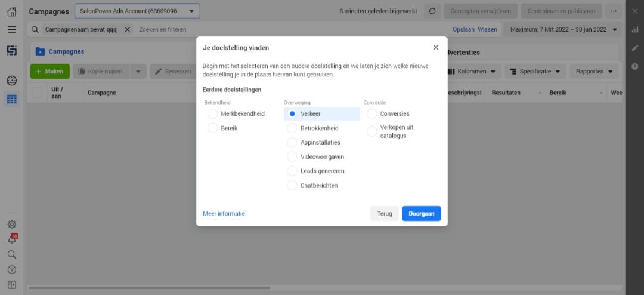The height and width of the screenshot is (295, 644).
Task: Open the three-dots more options button
Action: coord(614,11)
